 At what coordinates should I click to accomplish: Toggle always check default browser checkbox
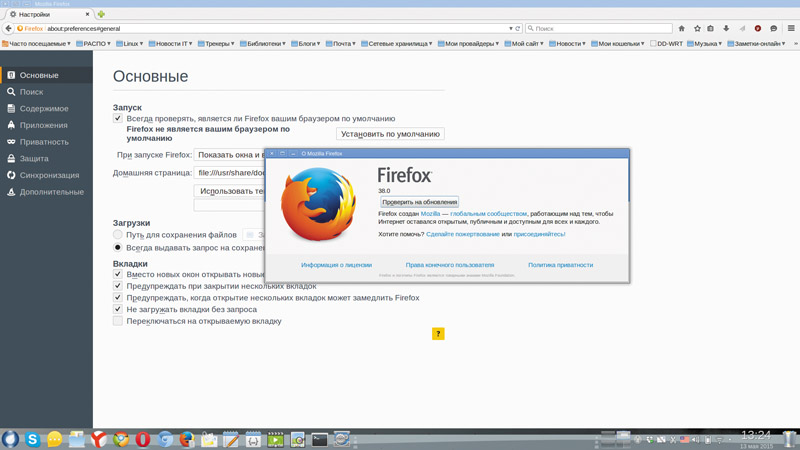(x=117, y=118)
